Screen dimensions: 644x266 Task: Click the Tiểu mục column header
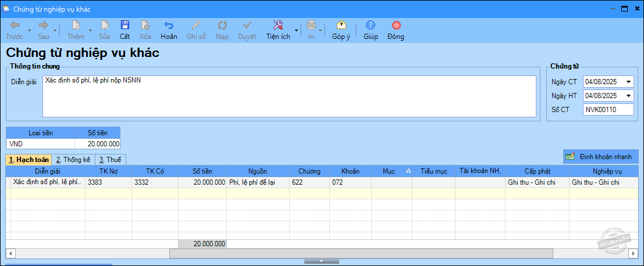pyautogui.click(x=433, y=171)
